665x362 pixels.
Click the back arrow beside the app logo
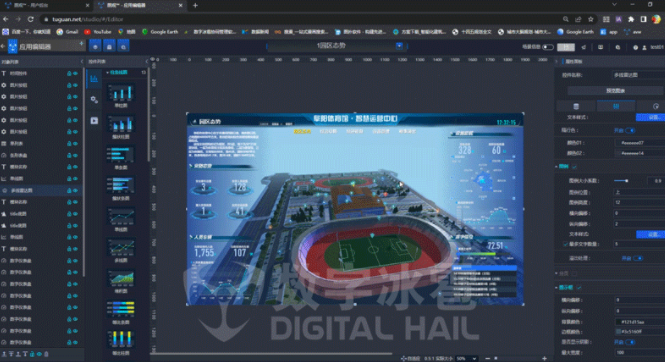[3, 46]
